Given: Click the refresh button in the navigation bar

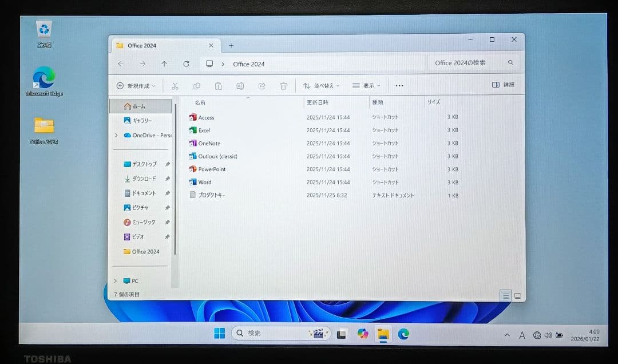Looking at the screenshot, I should (185, 64).
